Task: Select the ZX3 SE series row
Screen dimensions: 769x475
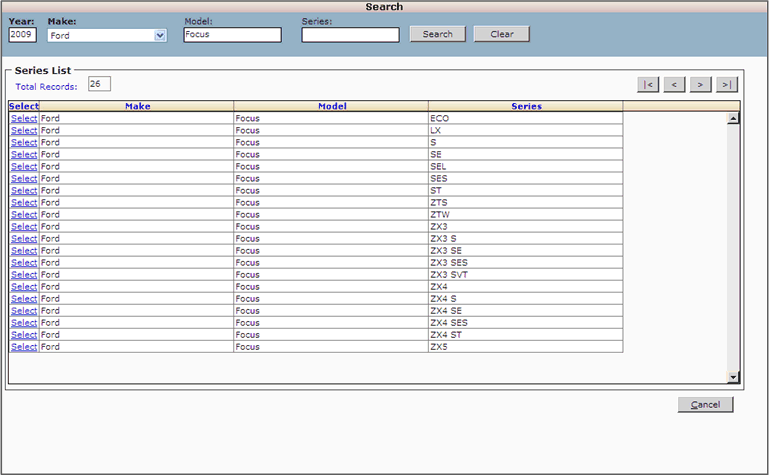Action: click(24, 250)
